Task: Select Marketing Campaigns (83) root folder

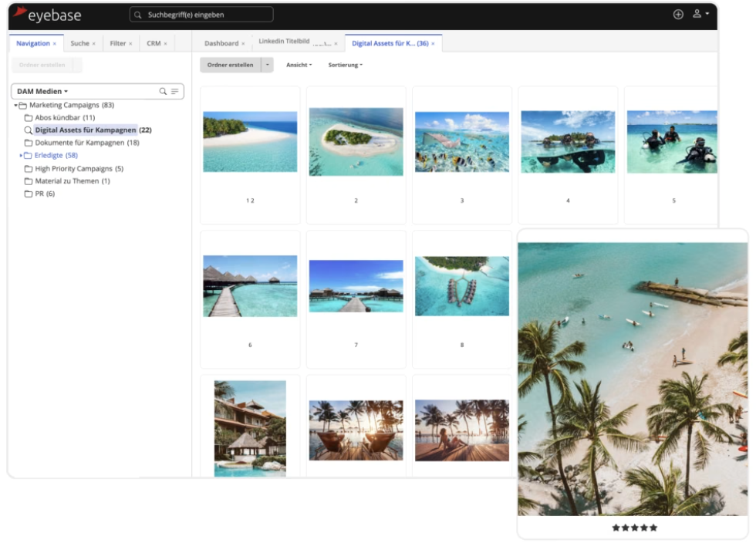Action: [72, 105]
